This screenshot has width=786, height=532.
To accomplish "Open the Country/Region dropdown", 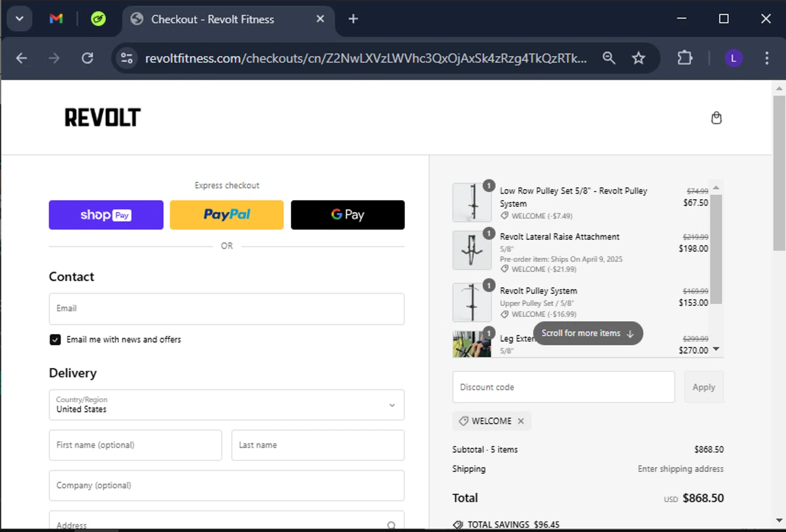I will [226, 405].
